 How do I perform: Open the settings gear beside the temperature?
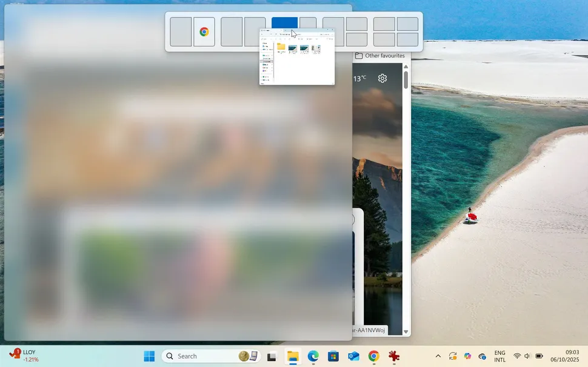point(383,78)
